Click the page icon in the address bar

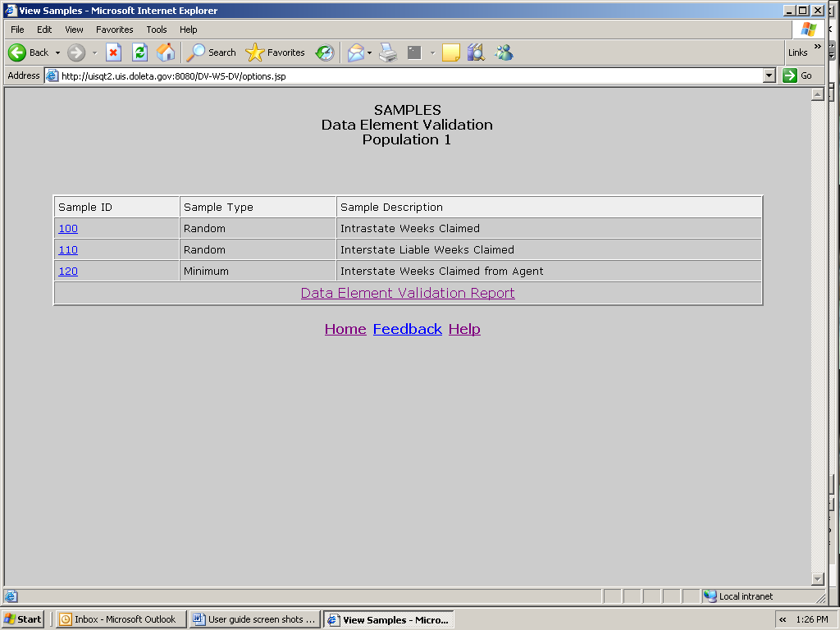(x=52, y=75)
